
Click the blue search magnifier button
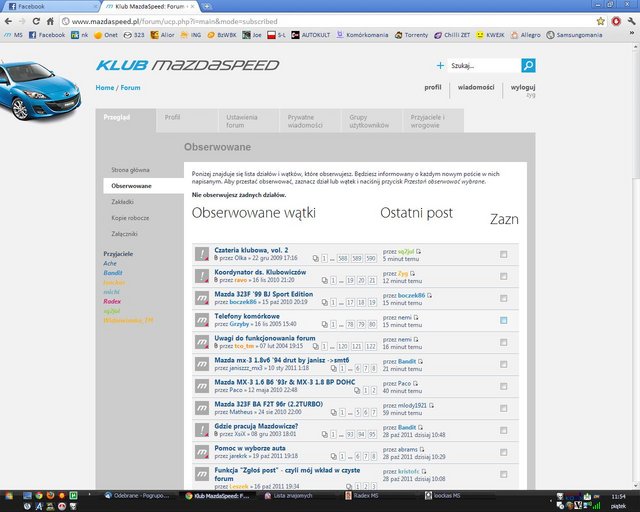pos(528,65)
